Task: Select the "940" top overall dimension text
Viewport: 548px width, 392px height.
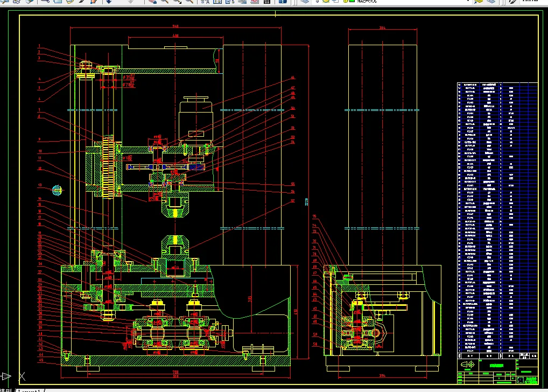Action: pyautogui.click(x=175, y=26)
